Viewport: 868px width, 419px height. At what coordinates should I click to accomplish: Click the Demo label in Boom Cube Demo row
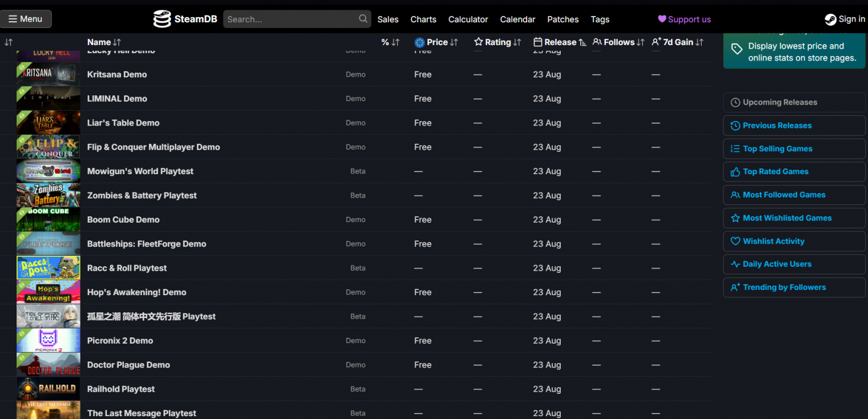356,220
